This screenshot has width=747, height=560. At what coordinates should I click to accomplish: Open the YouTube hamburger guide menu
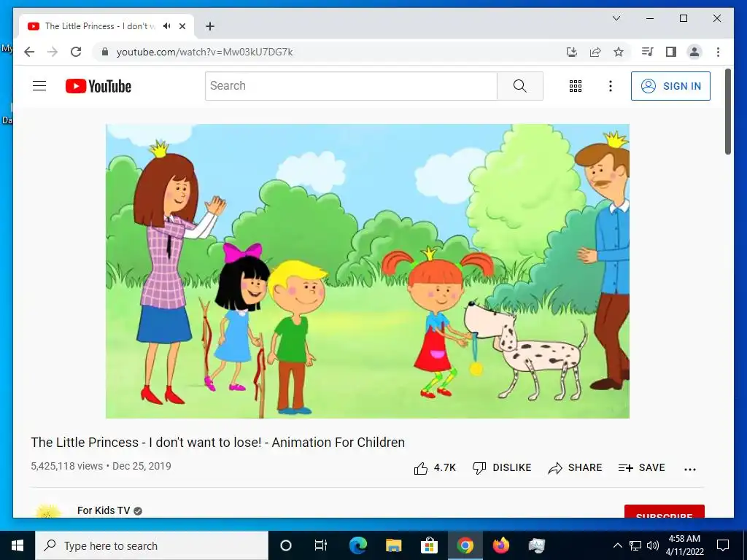tap(39, 86)
